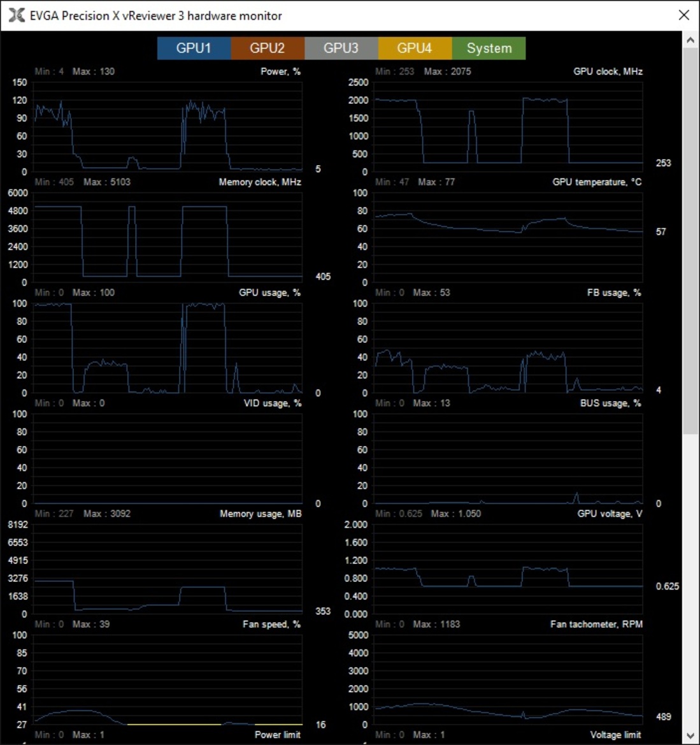Viewport: 700px width, 745px height.
Task: Click the BUS usage, % graph
Action: 508,459
